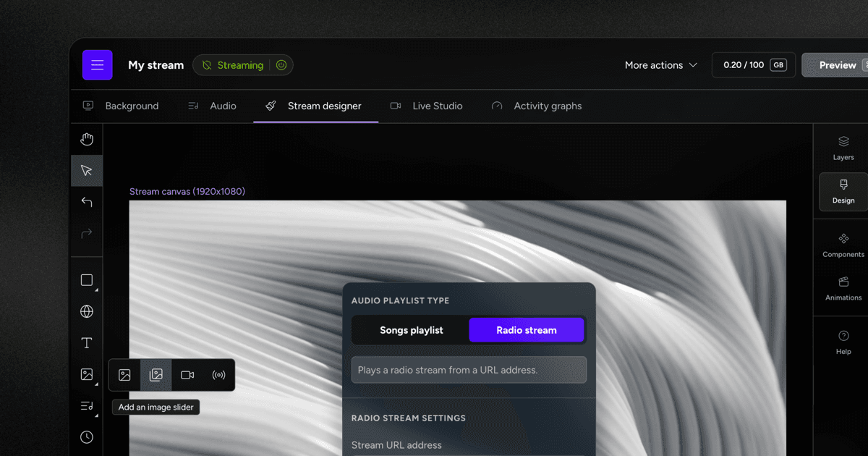This screenshot has width=868, height=456.
Task: Click the RADIO STREAM SETTINGS heading
Action: coord(409,418)
